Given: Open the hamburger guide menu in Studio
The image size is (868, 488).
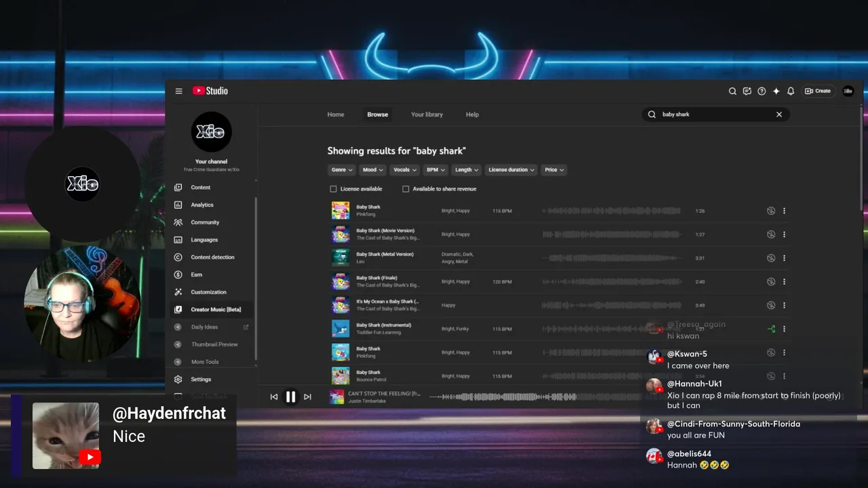Looking at the screenshot, I should coord(179,91).
